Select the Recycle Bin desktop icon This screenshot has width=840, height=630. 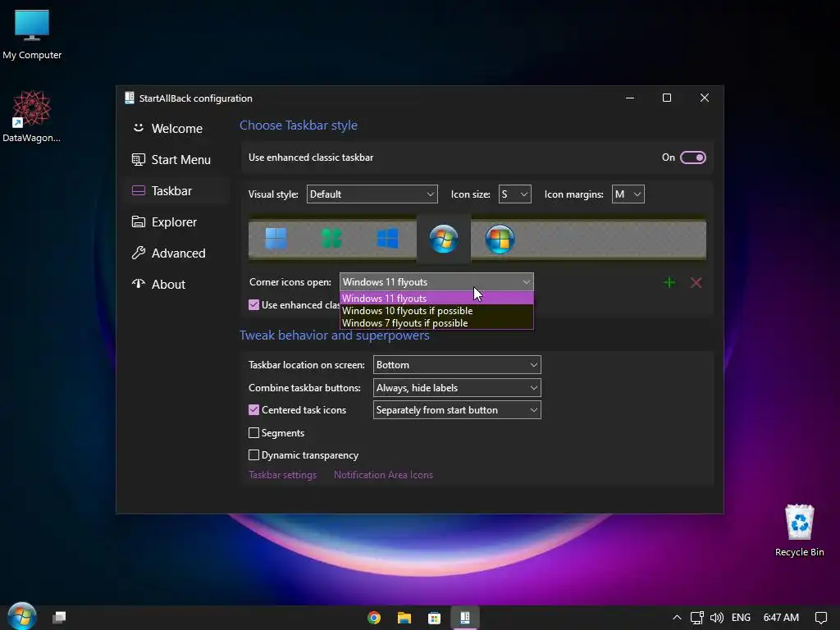tap(799, 531)
